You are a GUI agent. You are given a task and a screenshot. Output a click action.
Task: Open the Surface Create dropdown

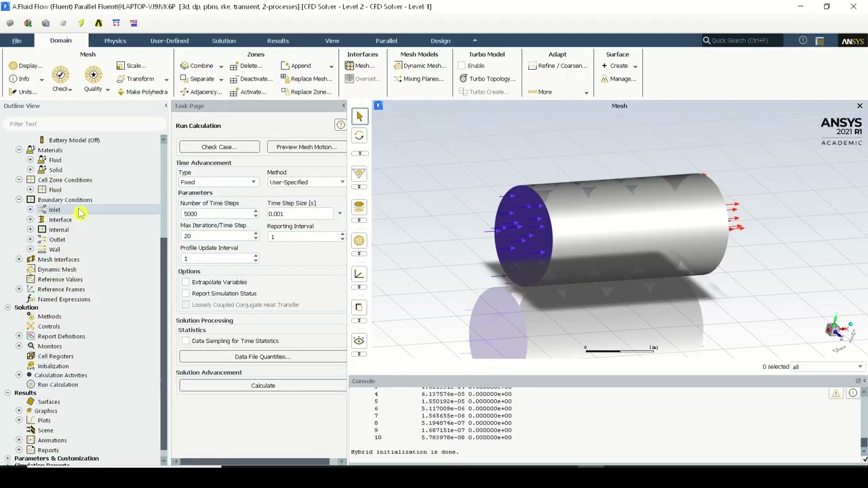pyautogui.click(x=635, y=66)
